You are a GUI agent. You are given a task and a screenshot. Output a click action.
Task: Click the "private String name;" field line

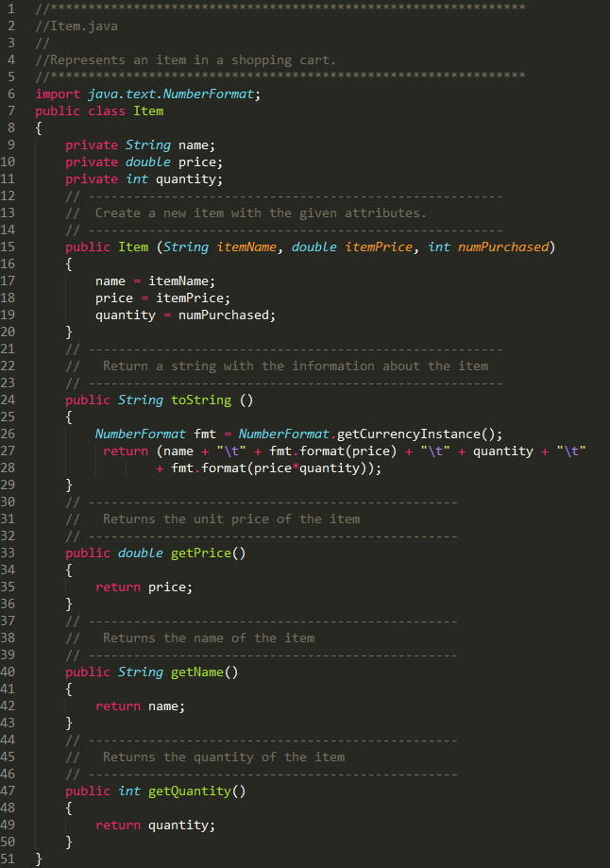[140, 145]
